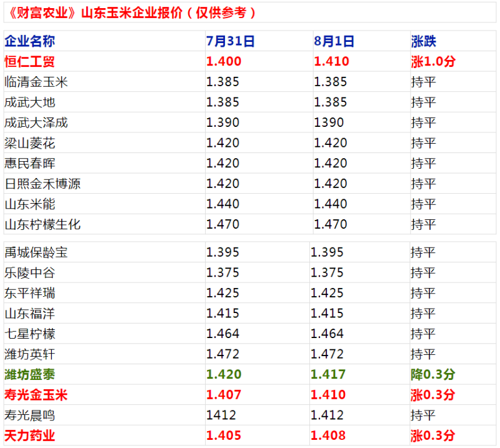The image size is (500, 448).
Task: Click the 1390 value for 成武大泽成
Action: pyautogui.click(x=329, y=122)
